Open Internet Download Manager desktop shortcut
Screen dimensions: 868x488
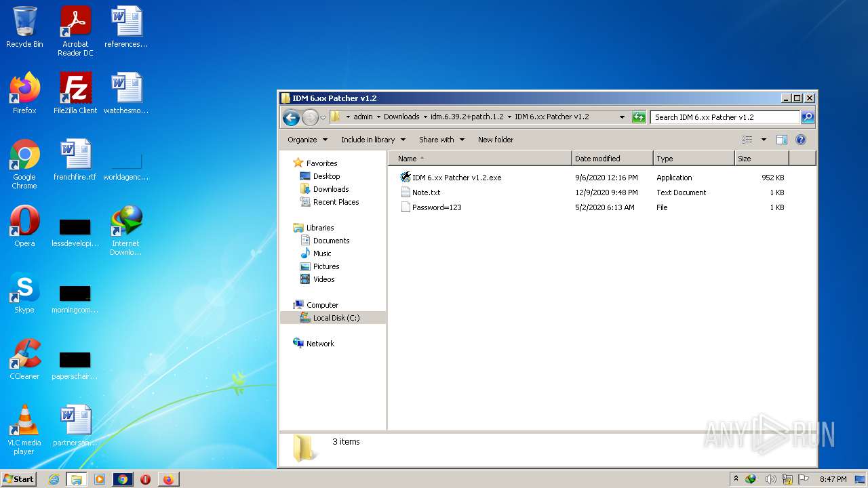point(126,230)
